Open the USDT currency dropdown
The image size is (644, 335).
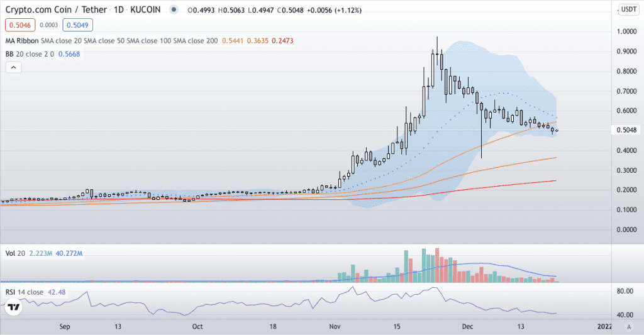628,9
